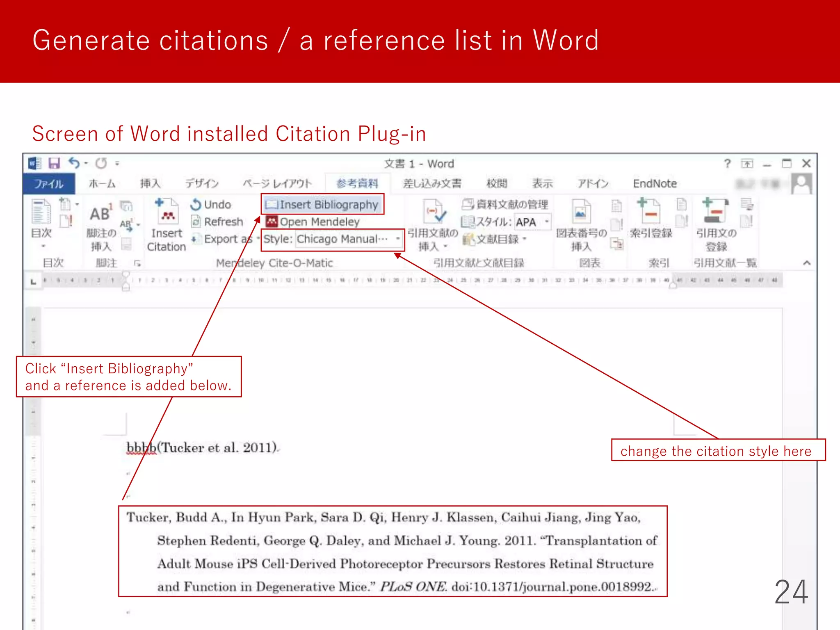Screen dimensions: 840x630
Task: Click the 引用文の登録 icon
Action: click(715, 211)
